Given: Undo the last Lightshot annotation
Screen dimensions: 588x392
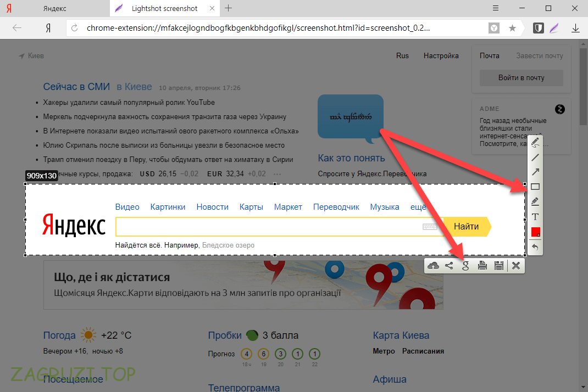Looking at the screenshot, I should pyautogui.click(x=535, y=248).
